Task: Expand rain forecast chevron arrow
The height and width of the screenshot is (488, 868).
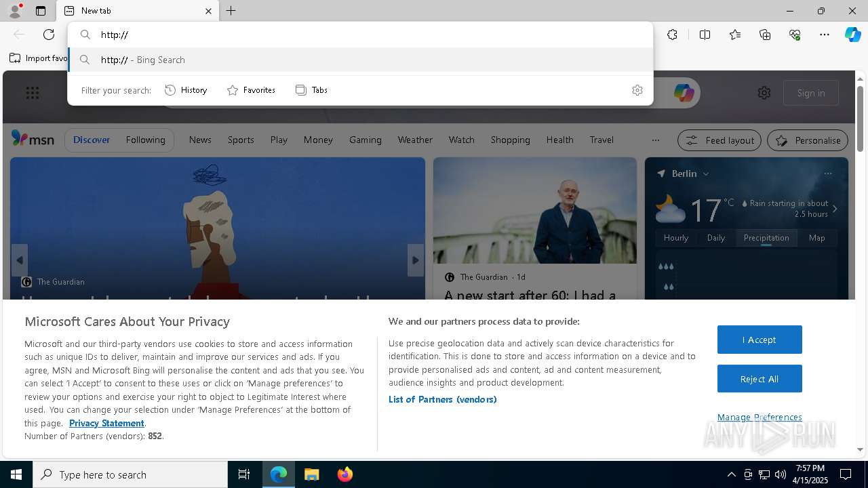Action: click(x=835, y=209)
